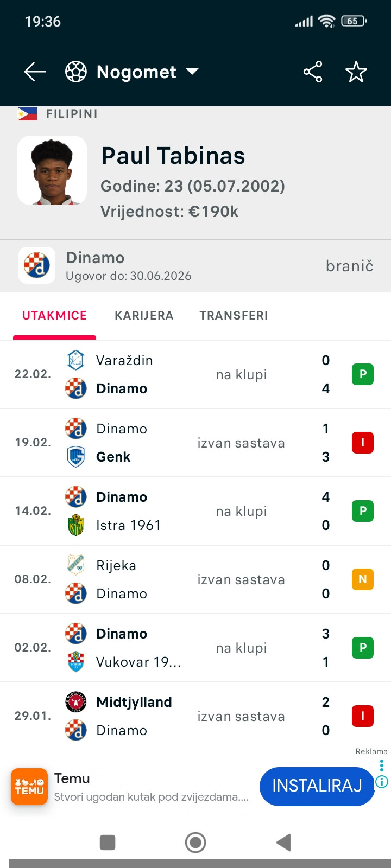This screenshot has height=868, width=391.
Task: Click the football sport icon
Action: [76, 72]
